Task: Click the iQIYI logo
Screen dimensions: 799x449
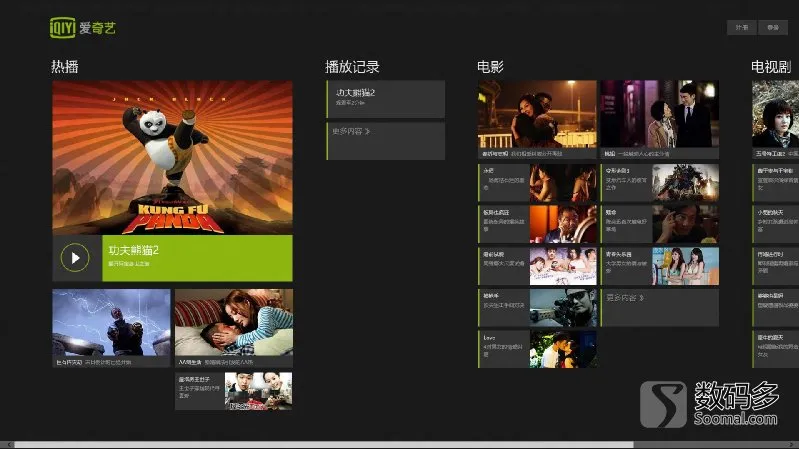Action: tap(83, 28)
